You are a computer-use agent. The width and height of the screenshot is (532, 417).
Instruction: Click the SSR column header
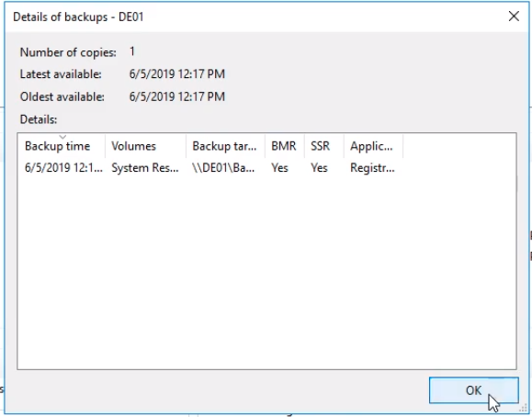pyautogui.click(x=324, y=146)
